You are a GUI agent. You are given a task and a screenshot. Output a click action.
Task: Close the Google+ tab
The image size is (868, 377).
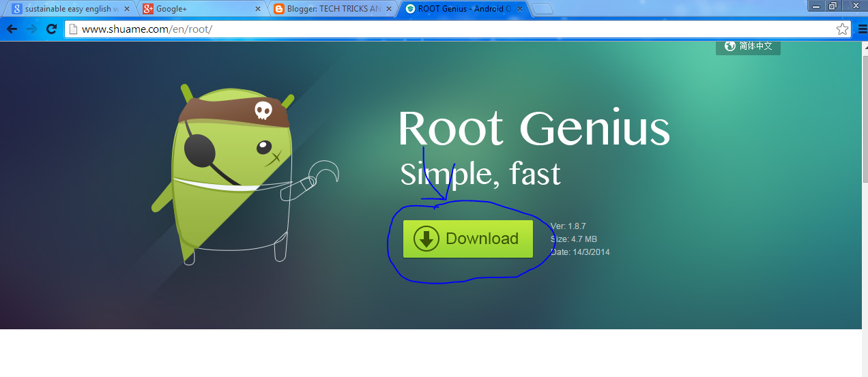[x=257, y=9]
